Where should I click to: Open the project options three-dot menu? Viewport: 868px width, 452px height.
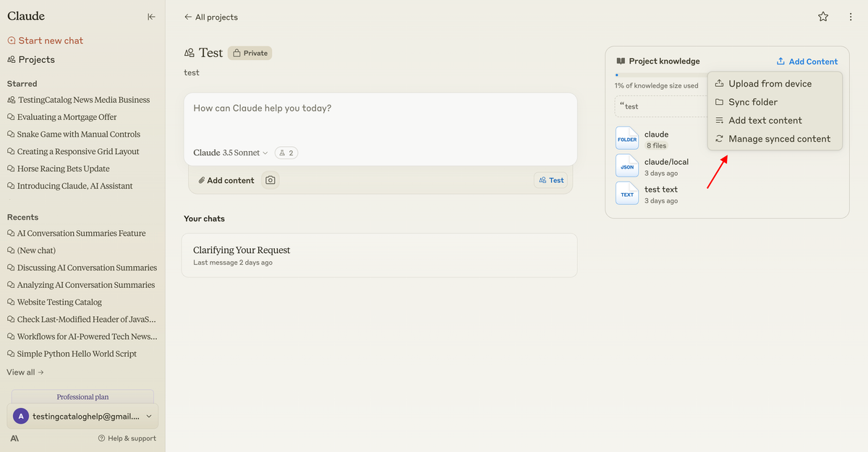(851, 16)
